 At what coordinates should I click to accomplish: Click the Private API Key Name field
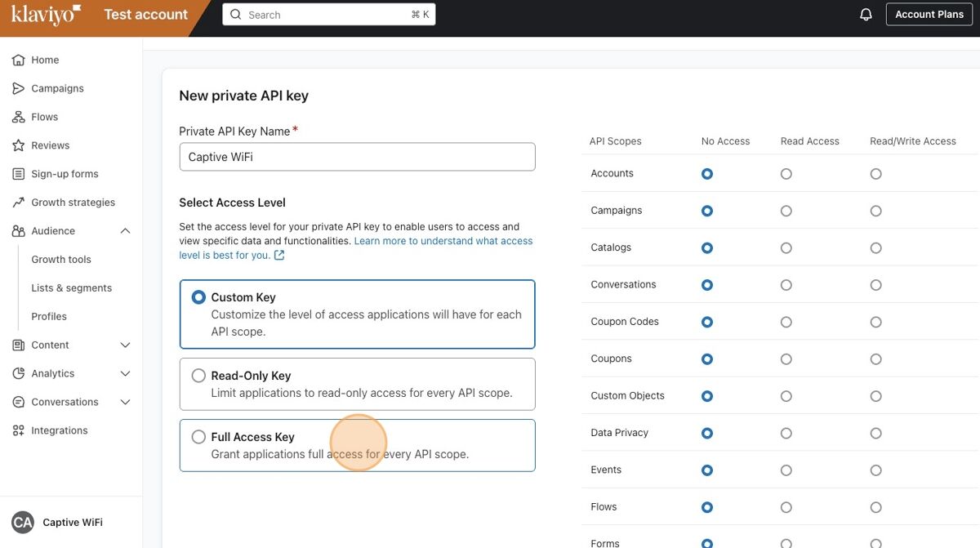click(x=357, y=157)
